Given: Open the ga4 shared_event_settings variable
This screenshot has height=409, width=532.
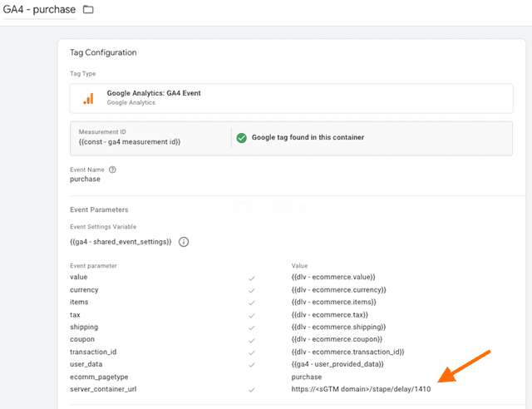Looking at the screenshot, I should click(121, 242).
